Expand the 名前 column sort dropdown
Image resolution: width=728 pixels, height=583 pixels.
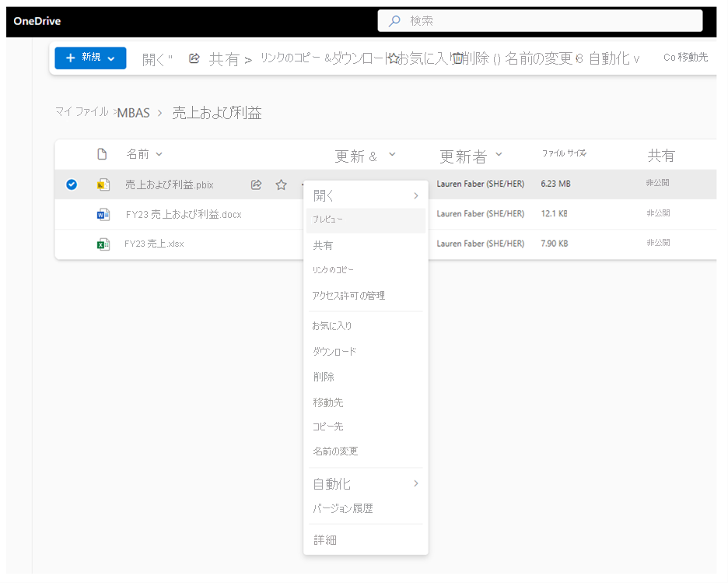[x=159, y=154]
